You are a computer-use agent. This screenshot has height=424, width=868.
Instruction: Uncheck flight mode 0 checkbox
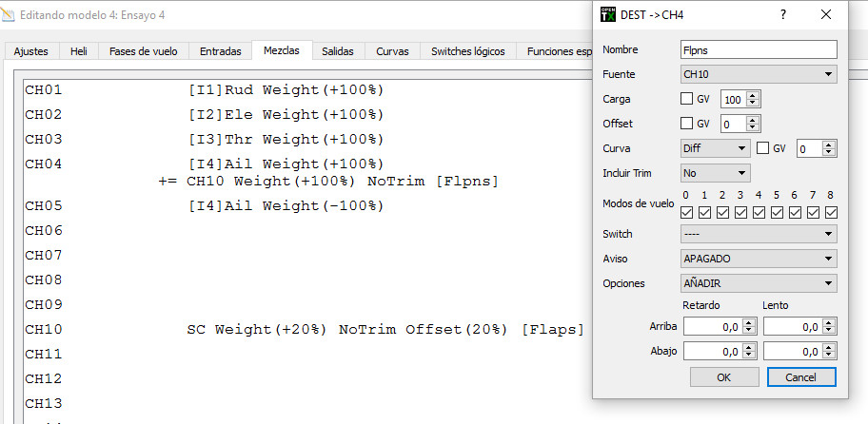coord(687,212)
